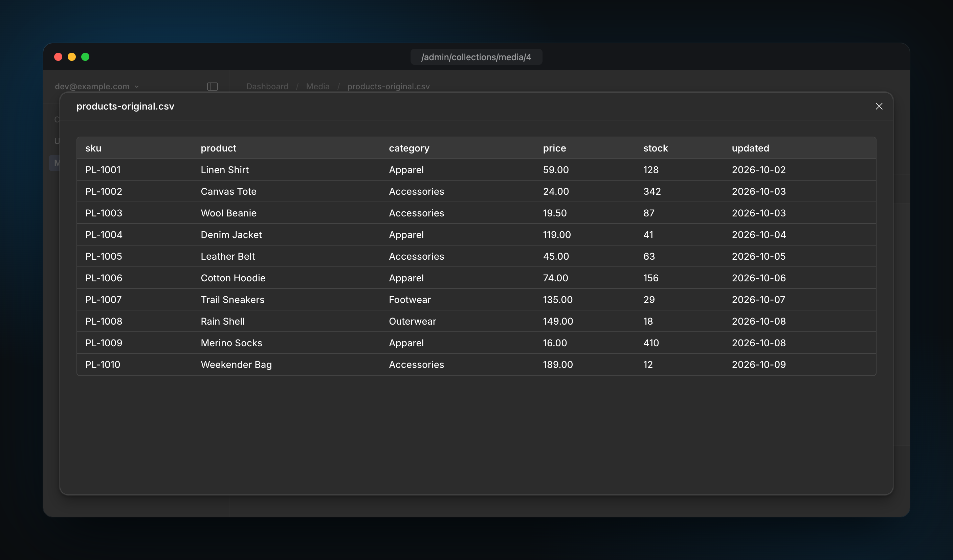Close the products-original.csv preview dialog
953x560 pixels.
(879, 106)
